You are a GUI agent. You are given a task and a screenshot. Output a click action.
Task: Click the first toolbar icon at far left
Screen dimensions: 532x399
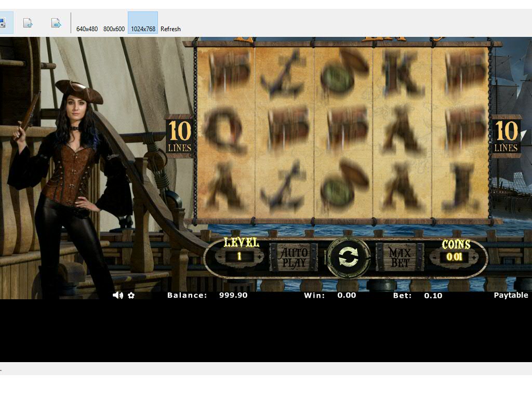(2, 23)
